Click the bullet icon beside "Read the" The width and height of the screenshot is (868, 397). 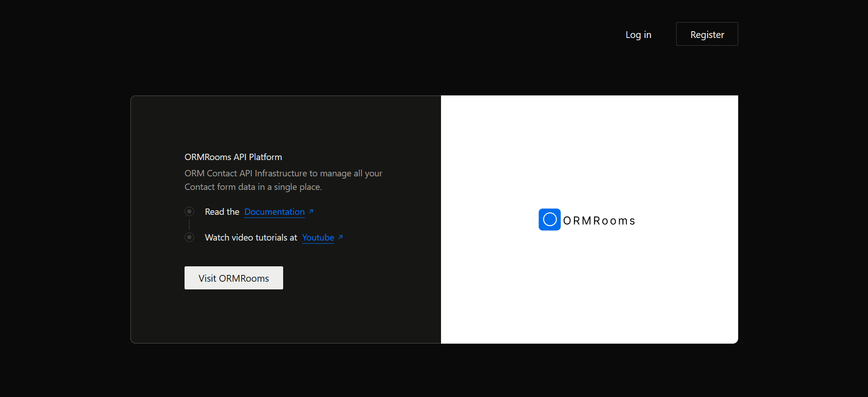pyautogui.click(x=189, y=211)
